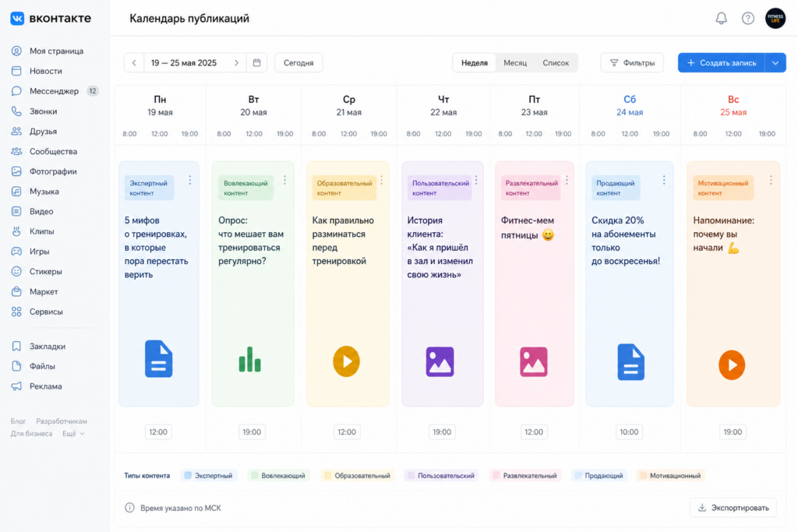Toggle the Продающий legend chip

[598, 476]
